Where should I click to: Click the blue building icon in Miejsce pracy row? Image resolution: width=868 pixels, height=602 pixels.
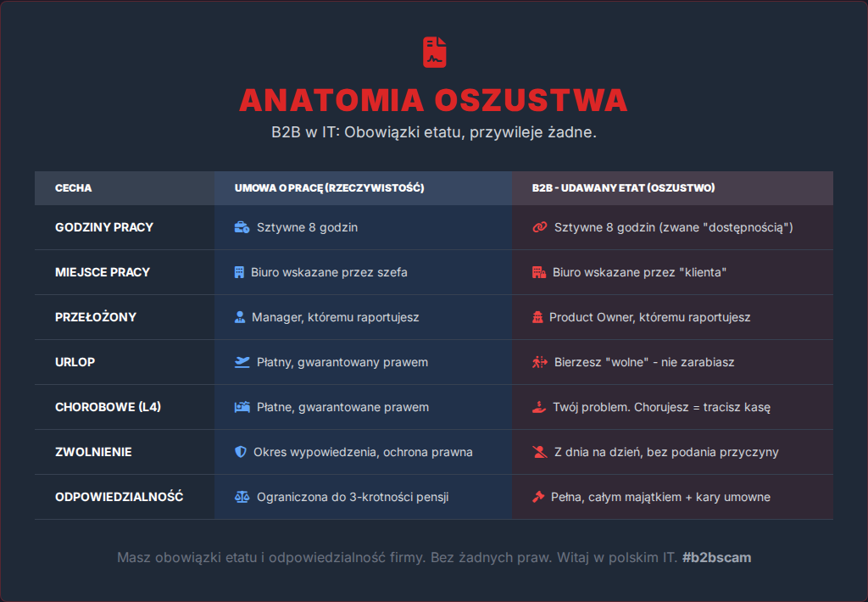239,272
